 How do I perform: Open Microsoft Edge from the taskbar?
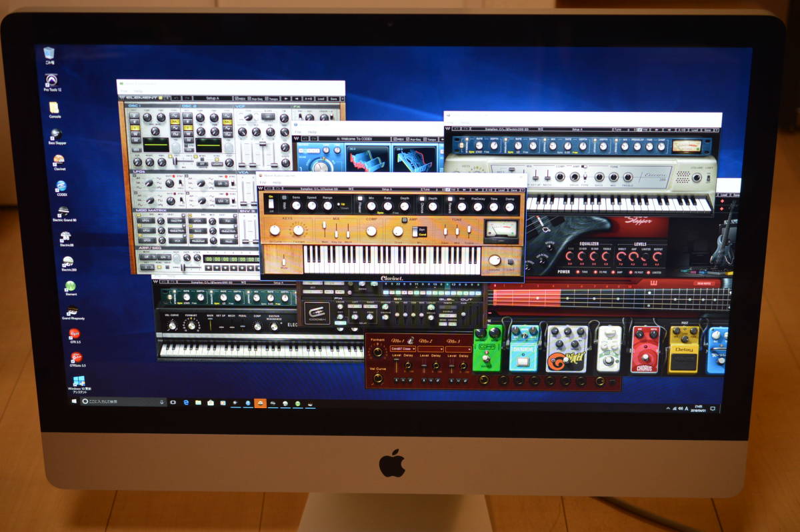tap(186, 403)
